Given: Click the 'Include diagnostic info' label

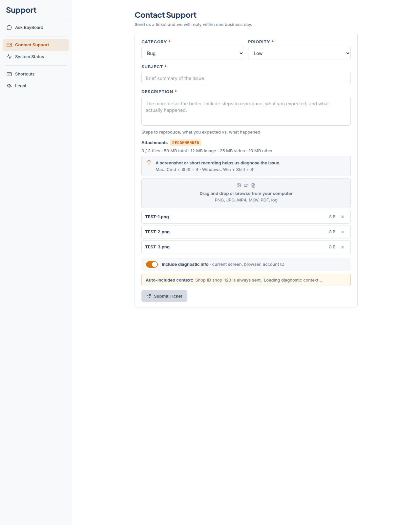Looking at the screenshot, I should click(x=185, y=264).
